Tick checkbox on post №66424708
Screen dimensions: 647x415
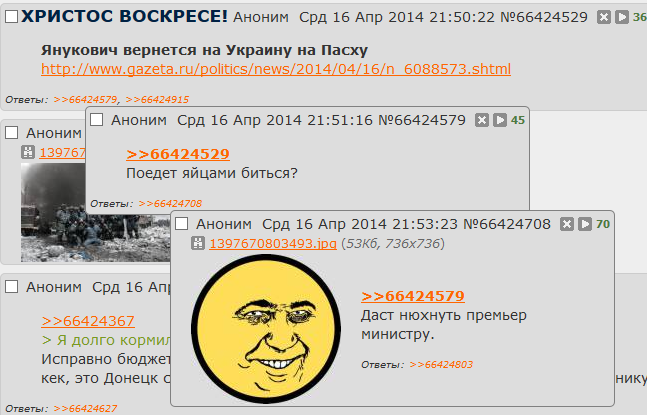pyautogui.click(x=182, y=224)
